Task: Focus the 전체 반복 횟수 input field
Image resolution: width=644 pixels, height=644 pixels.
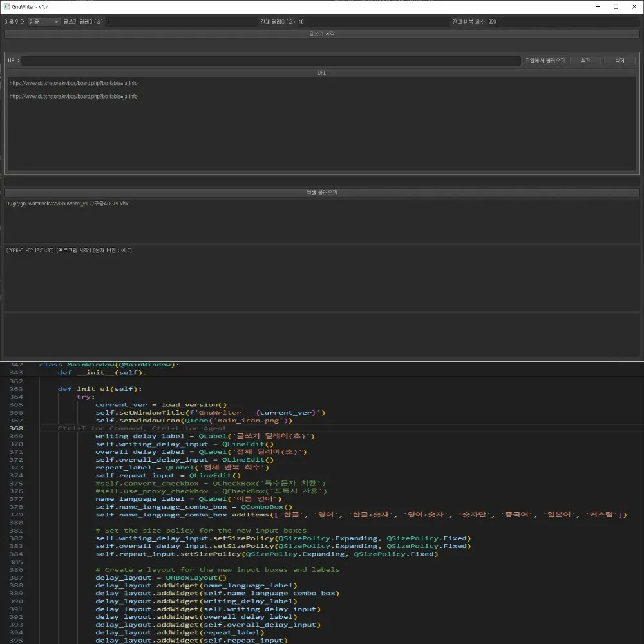Action: pyautogui.click(x=563, y=22)
